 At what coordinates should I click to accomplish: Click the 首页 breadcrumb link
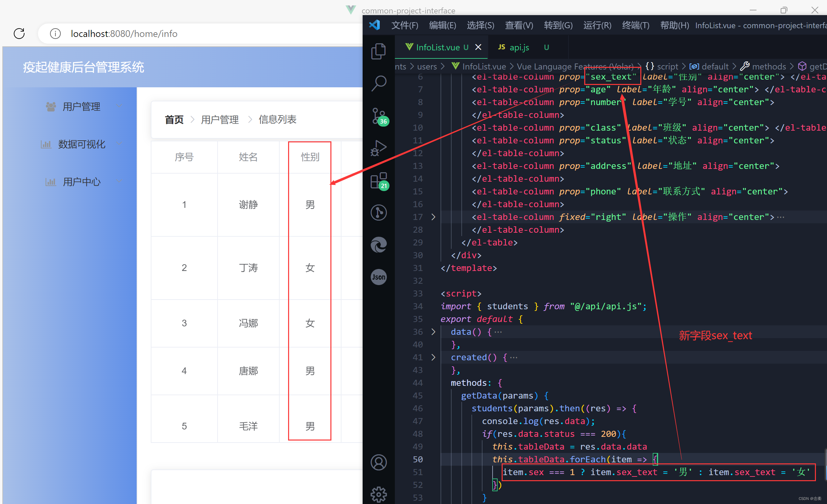tap(174, 120)
